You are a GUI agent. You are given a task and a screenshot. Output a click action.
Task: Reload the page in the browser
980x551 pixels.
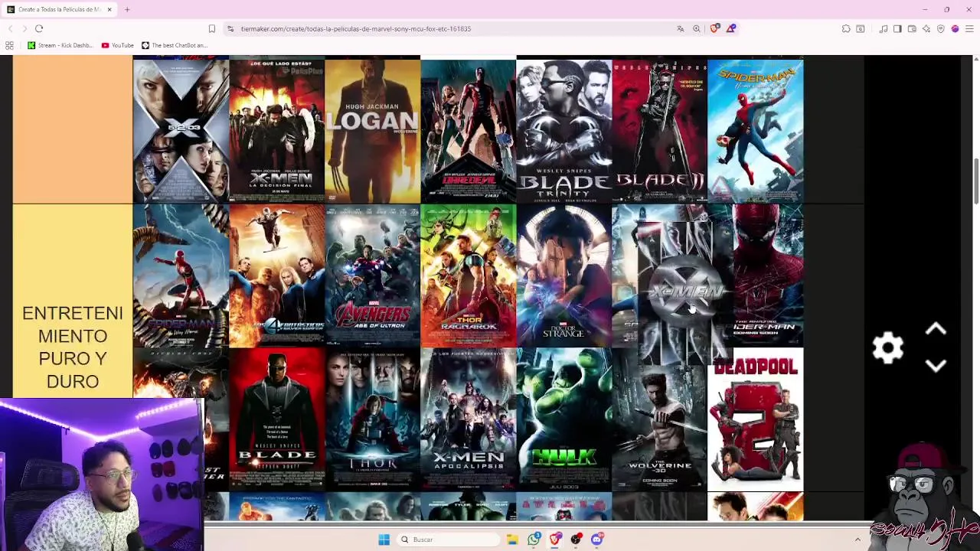coord(39,28)
